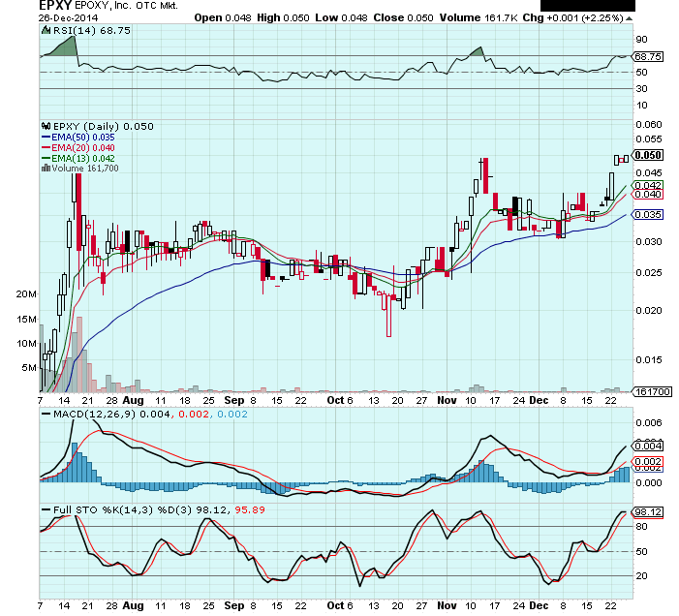The image size is (679, 616).
Task: Click the MACD(12,26,9) 0.004 legend label
Action: pyautogui.click(x=111, y=415)
